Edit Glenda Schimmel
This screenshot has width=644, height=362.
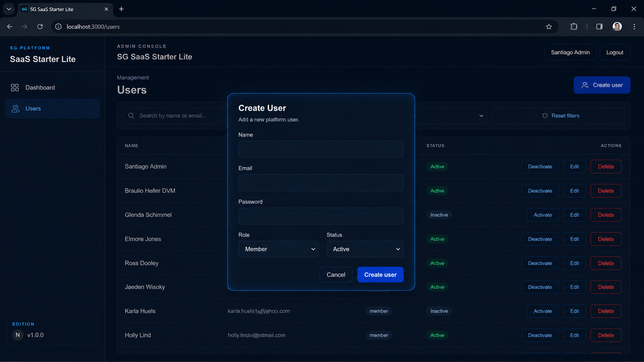coord(574,215)
